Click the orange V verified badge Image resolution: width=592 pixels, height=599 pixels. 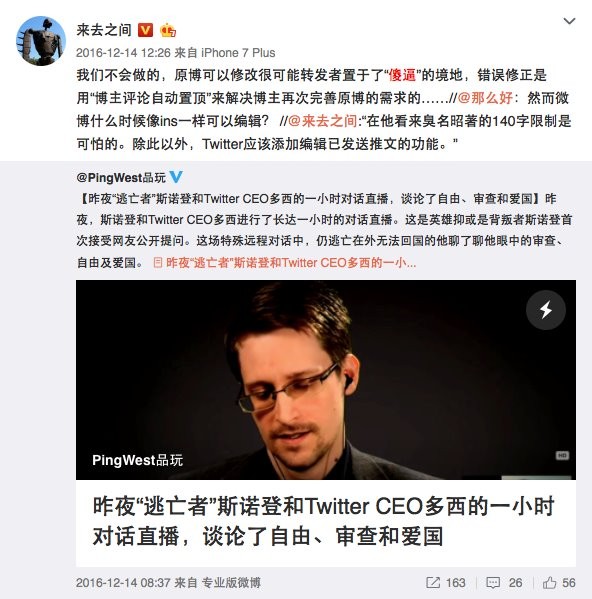(x=145, y=30)
